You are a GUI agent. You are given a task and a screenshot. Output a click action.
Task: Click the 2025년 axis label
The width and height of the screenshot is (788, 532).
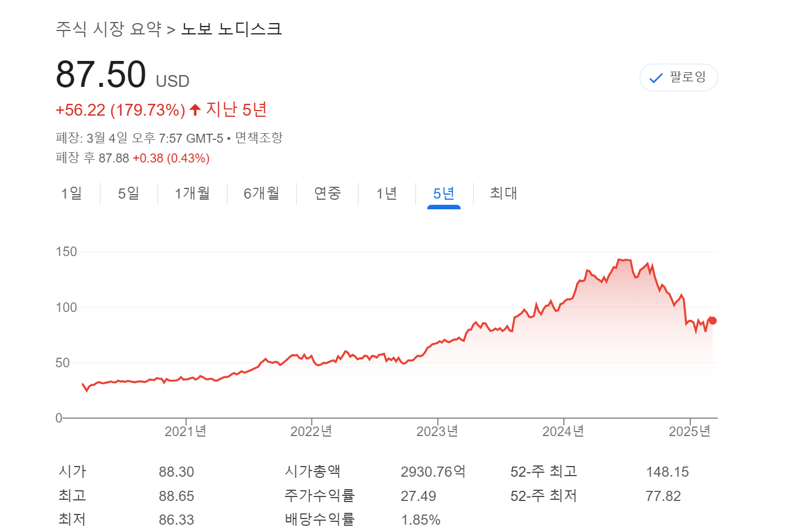click(690, 432)
